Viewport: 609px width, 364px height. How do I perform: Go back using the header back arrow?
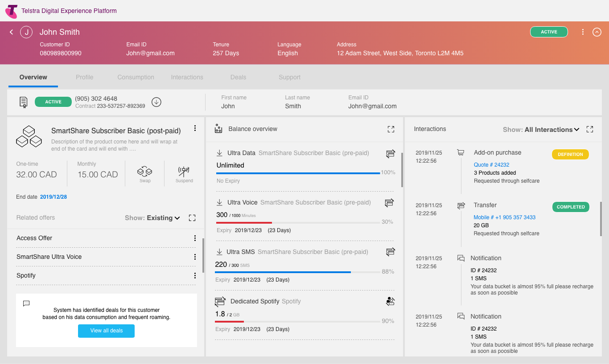(x=12, y=32)
